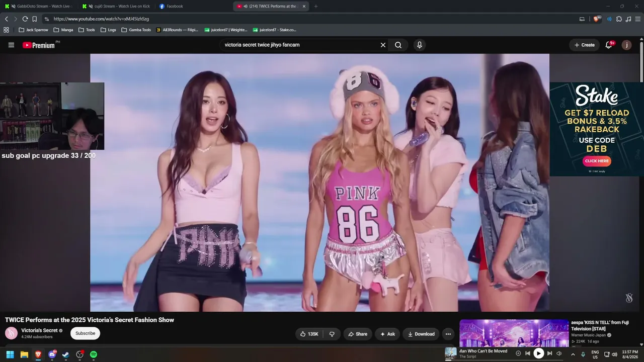
Task: Open File Explorer from taskbar
Action: point(24,354)
